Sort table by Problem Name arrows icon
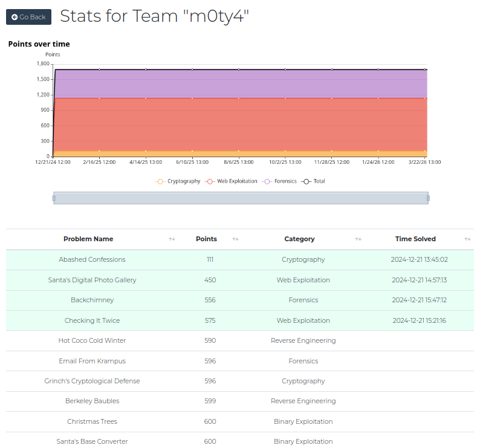Image resolution: width=480 pixels, height=448 pixels. [172, 239]
